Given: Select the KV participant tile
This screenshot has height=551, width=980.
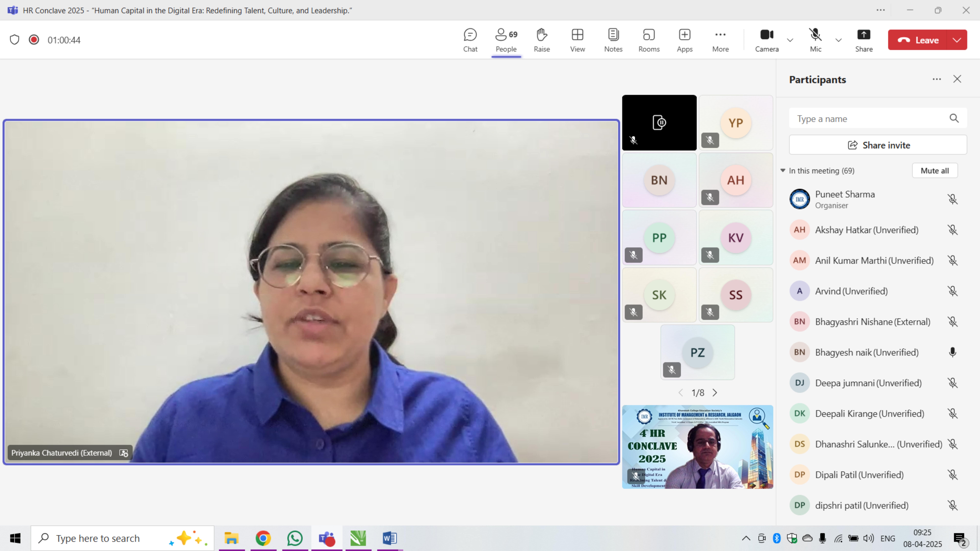Looking at the screenshot, I should tap(736, 238).
